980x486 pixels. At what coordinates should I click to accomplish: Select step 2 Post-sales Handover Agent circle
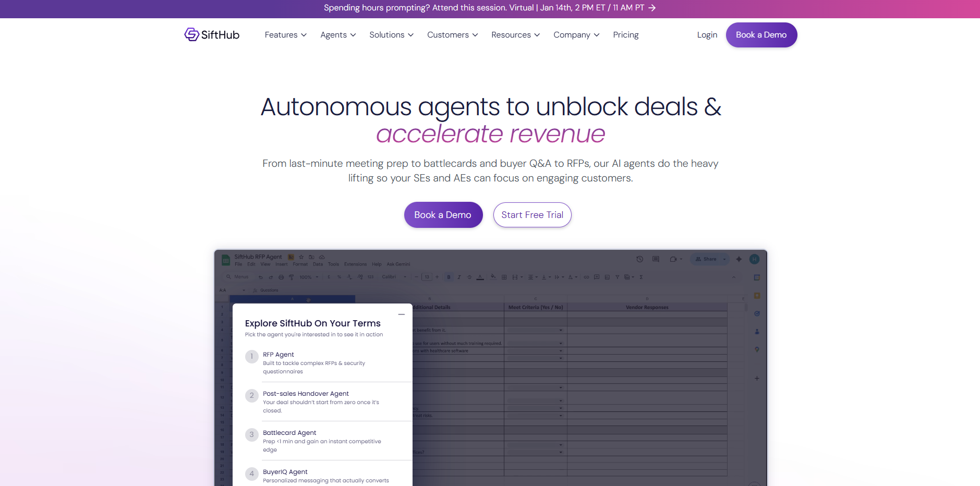pyautogui.click(x=252, y=396)
